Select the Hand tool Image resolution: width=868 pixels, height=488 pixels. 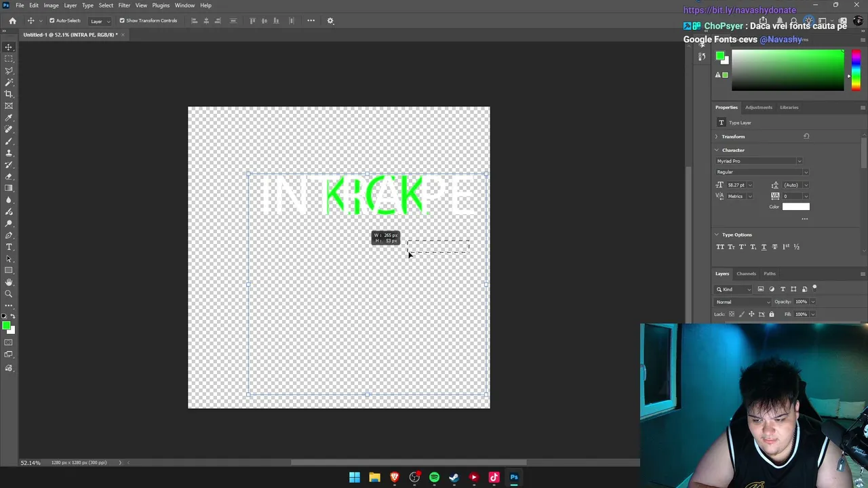(x=9, y=282)
